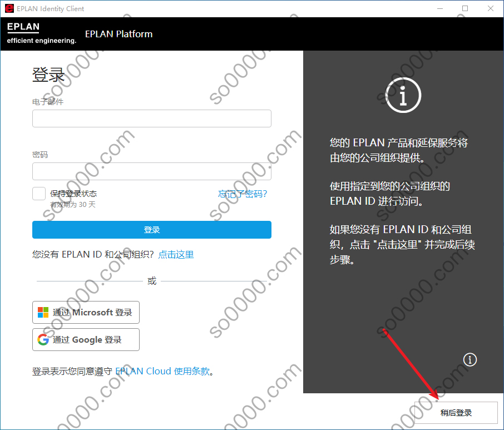Click the EPLAN Platform header text
The height and width of the screenshot is (430, 504).
pos(118,34)
